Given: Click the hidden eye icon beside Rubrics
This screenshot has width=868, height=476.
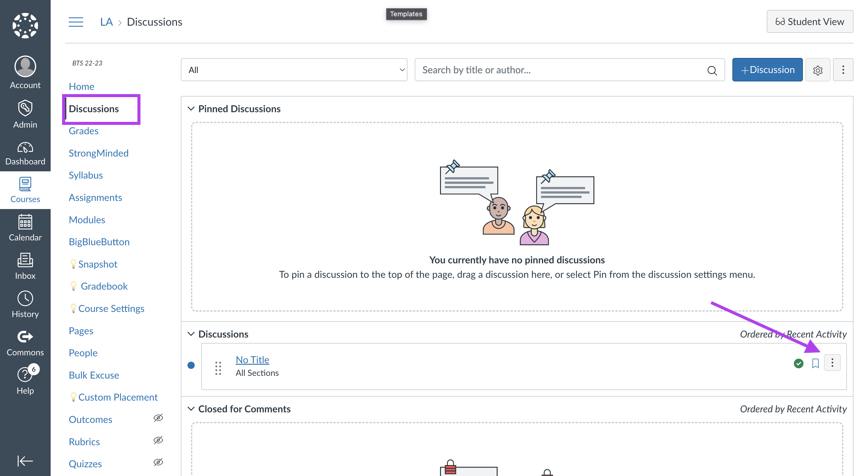Looking at the screenshot, I should coord(158,440).
